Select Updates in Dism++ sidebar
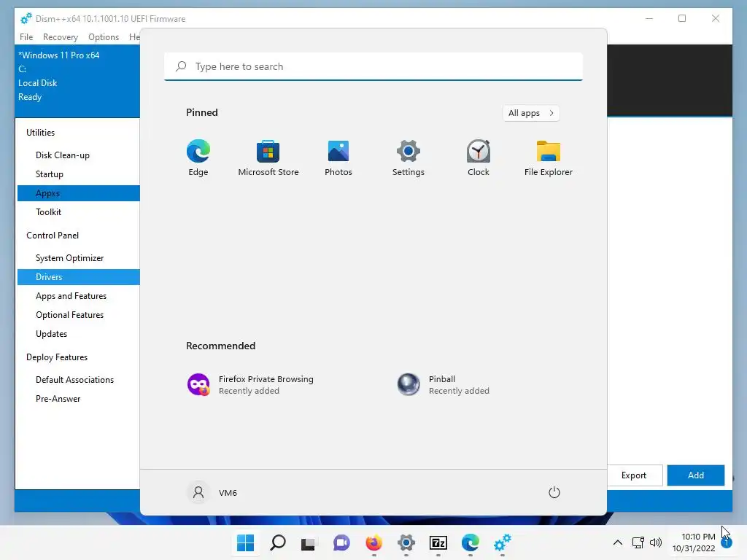Image resolution: width=747 pixels, height=560 pixels. coord(52,334)
